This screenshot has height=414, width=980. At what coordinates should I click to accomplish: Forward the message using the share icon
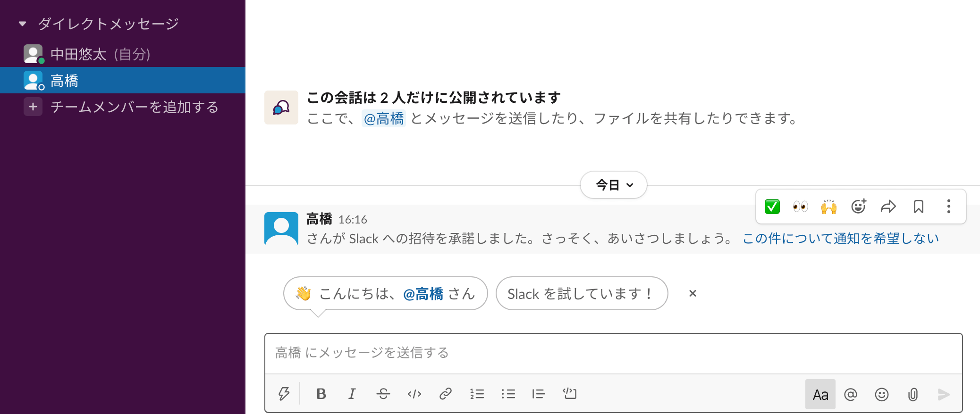(x=888, y=206)
